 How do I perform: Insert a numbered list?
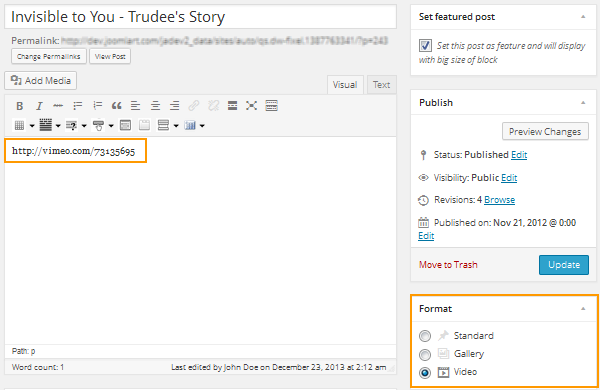97,106
